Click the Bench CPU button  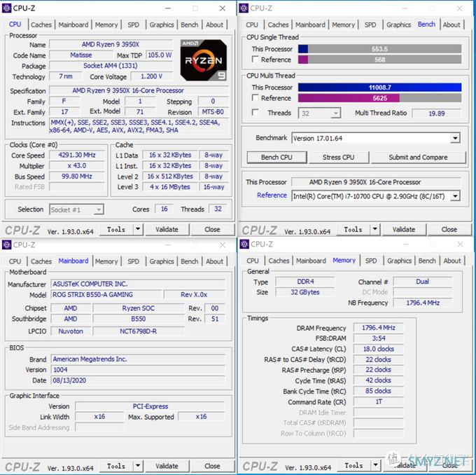coord(276,158)
